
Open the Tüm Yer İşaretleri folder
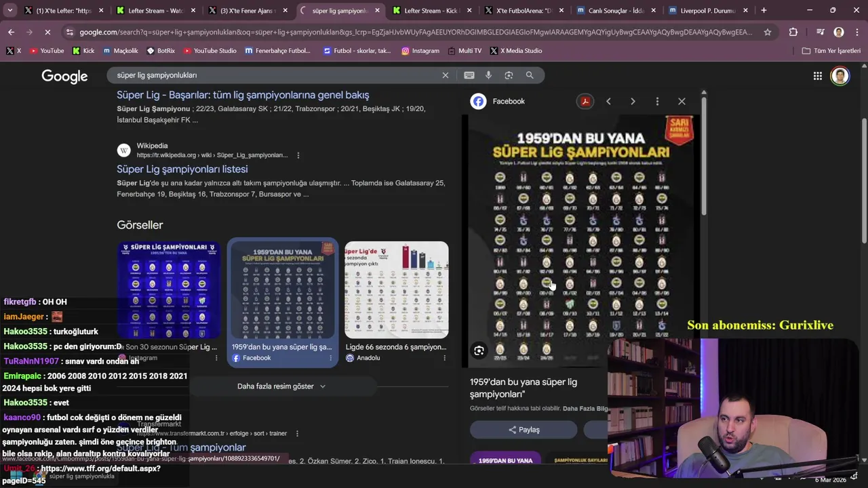[x=831, y=51]
